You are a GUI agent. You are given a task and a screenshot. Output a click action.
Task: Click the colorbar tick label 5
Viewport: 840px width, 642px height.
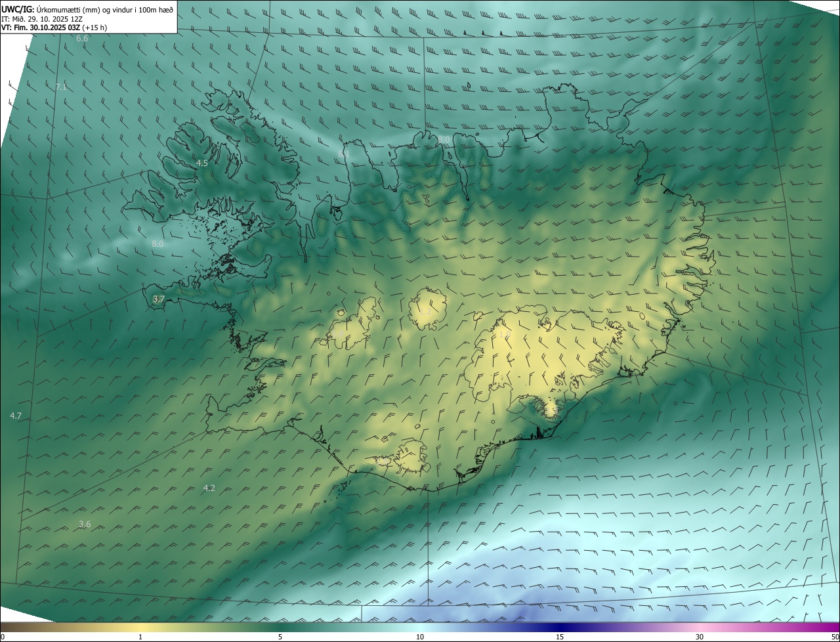coord(280,637)
